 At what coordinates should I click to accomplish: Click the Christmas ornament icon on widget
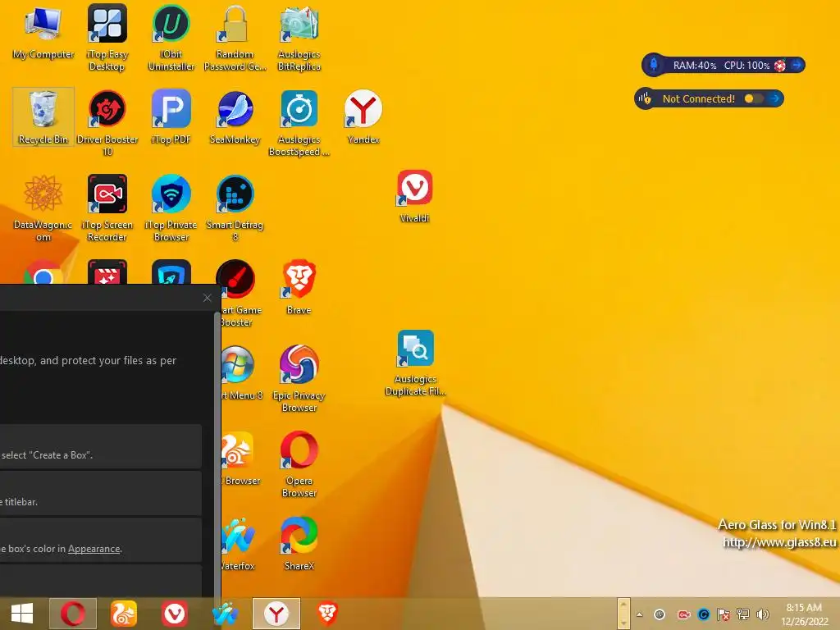(x=780, y=66)
